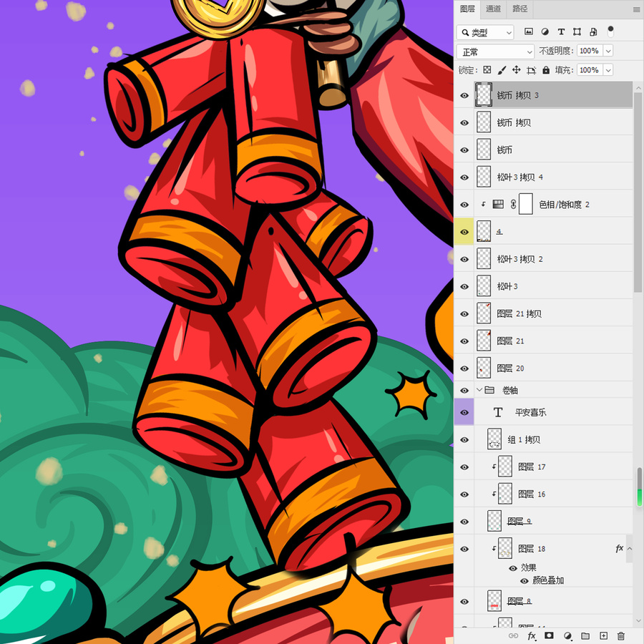
Task: Hide the 钱币 拷贝 3 layer
Action: click(464, 95)
